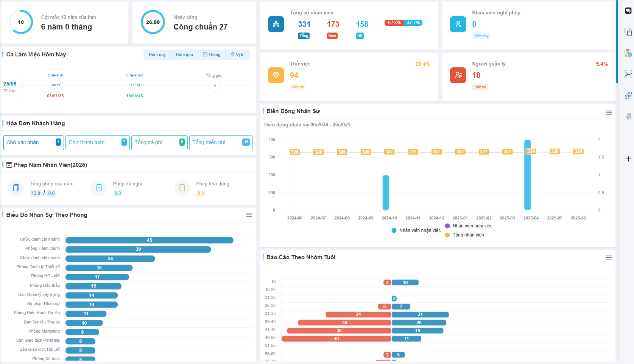Open the signature icon in right sidebar
The height and width of the screenshot is (364, 634).
(x=628, y=74)
